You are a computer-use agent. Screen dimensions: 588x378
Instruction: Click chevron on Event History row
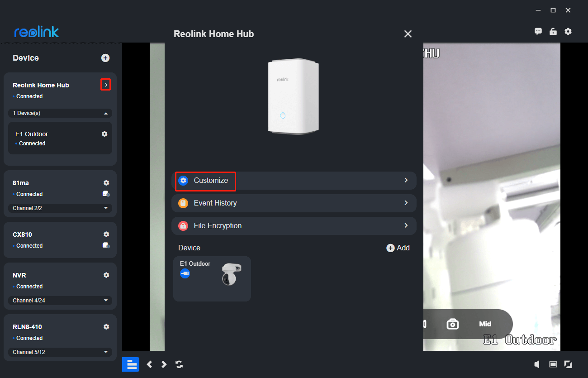[x=406, y=203]
